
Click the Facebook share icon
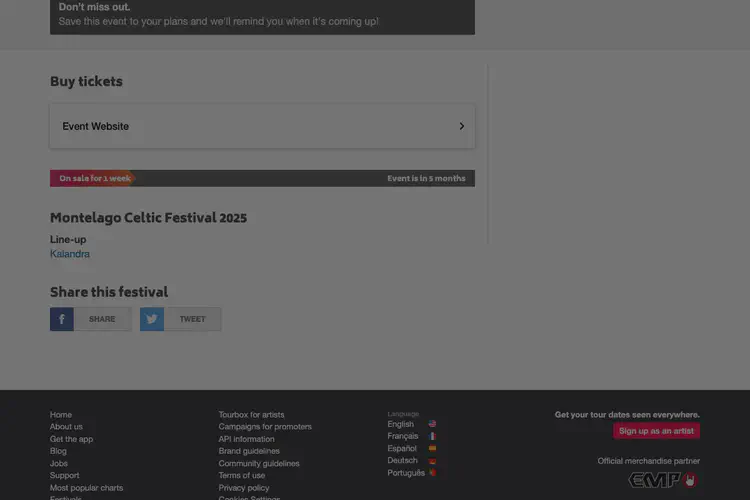pyautogui.click(x=62, y=319)
